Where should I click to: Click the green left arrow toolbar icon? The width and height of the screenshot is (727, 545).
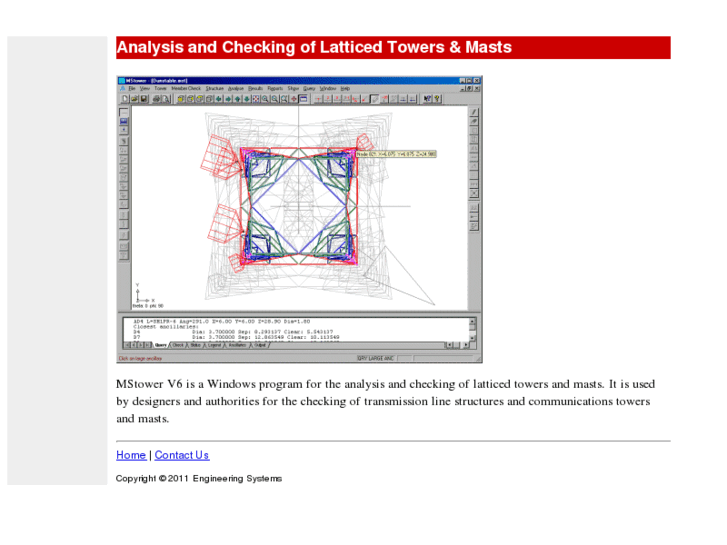tap(218, 99)
